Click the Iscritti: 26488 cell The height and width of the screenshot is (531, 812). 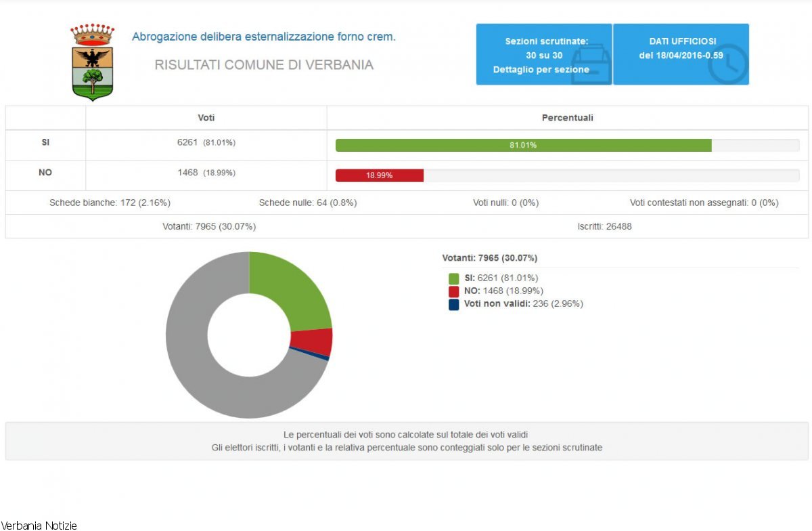pyautogui.click(x=606, y=226)
